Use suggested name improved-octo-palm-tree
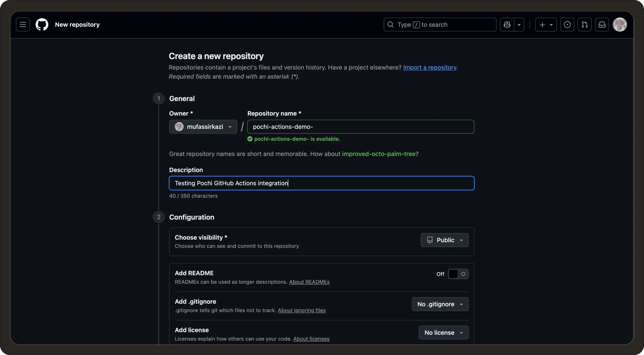Screen dimensions: 644x355 coord(379,154)
